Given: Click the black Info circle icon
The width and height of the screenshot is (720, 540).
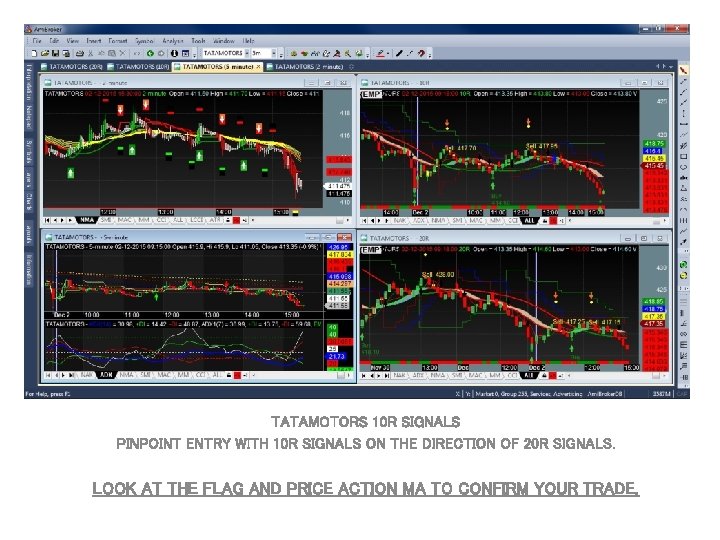Looking at the screenshot, I should coord(174,53).
